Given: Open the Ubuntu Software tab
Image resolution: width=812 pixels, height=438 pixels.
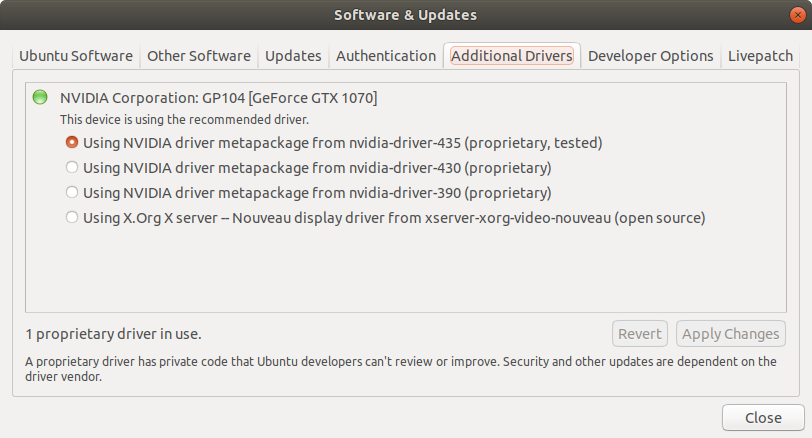Looking at the screenshot, I should [77, 56].
